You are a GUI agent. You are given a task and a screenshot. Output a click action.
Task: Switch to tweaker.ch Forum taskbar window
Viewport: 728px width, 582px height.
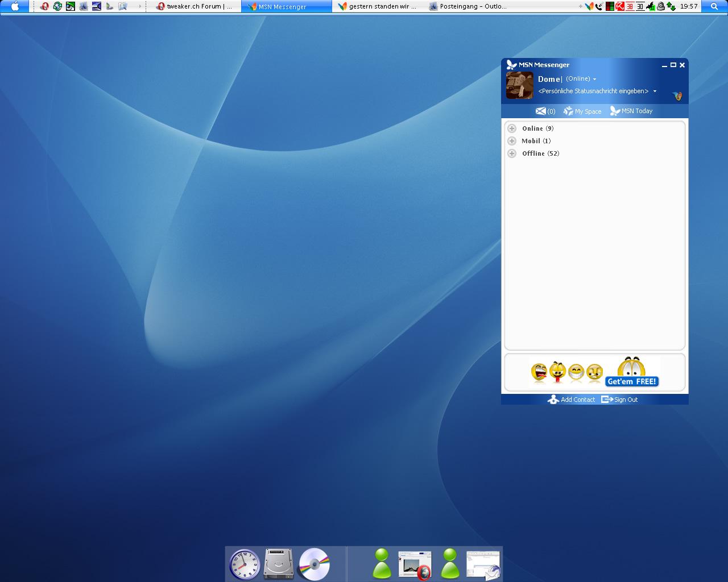coord(195,7)
